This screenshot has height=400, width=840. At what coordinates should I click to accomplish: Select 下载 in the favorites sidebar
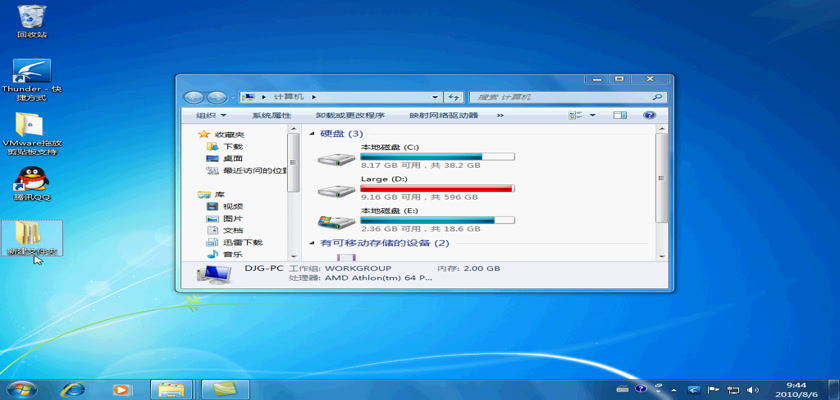232,146
